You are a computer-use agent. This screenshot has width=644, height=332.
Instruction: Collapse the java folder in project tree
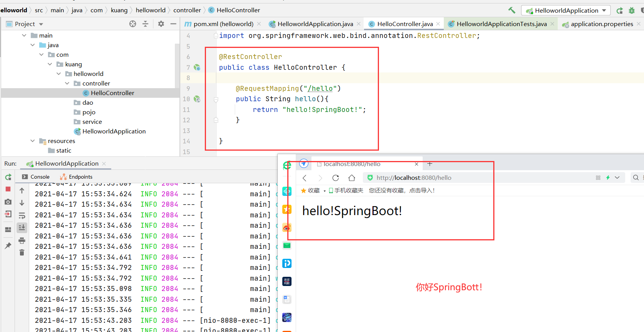(x=33, y=45)
